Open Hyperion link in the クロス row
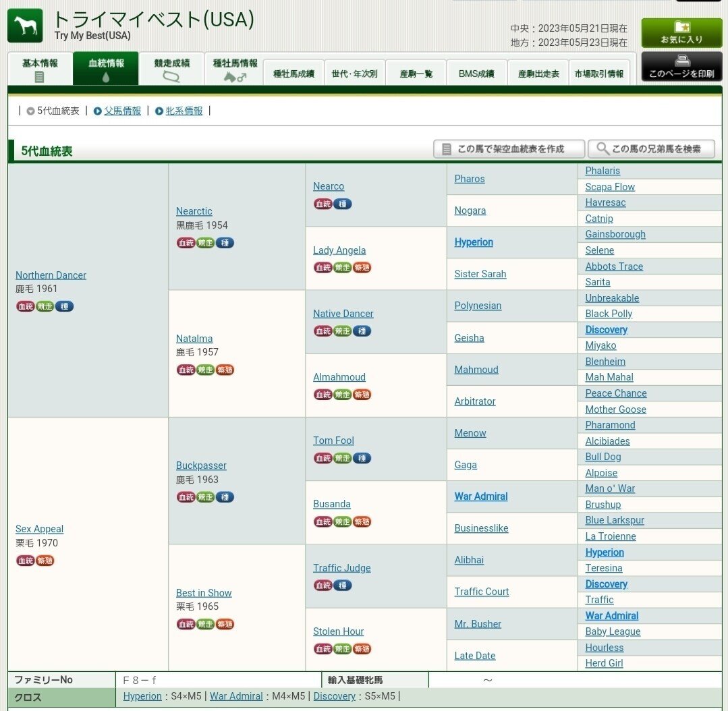The height and width of the screenshot is (711, 728). tap(142, 696)
